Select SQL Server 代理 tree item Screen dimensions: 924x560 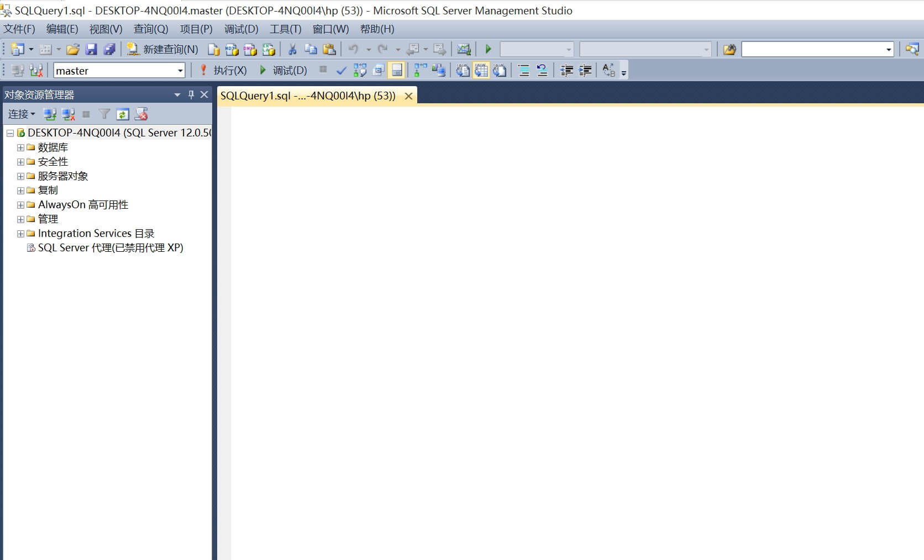(x=110, y=248)
